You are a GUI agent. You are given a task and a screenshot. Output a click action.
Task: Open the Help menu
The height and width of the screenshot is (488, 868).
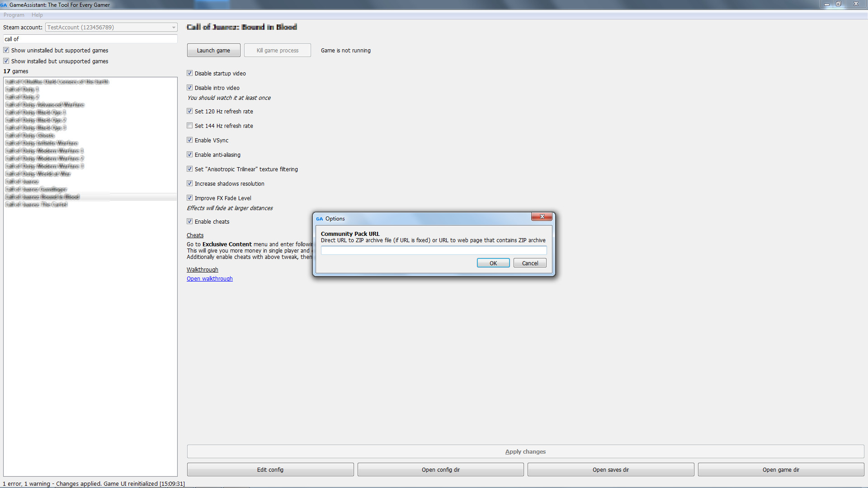(37, 14)
